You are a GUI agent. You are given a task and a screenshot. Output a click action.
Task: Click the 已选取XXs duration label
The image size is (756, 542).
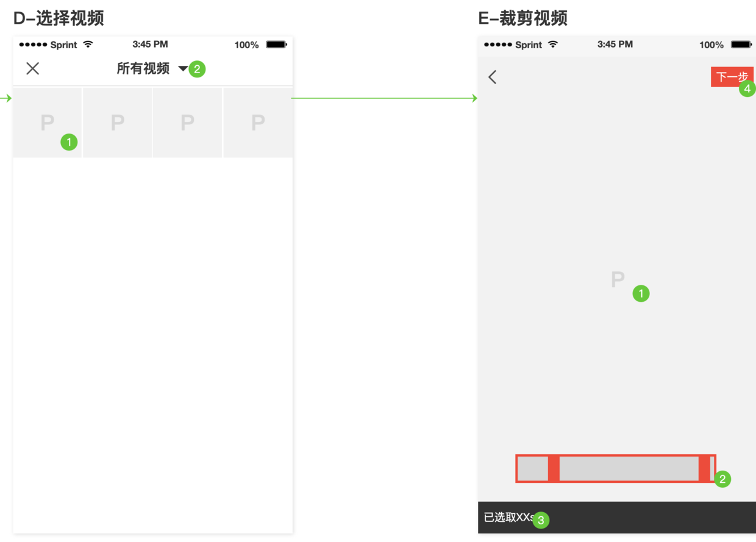510,518
